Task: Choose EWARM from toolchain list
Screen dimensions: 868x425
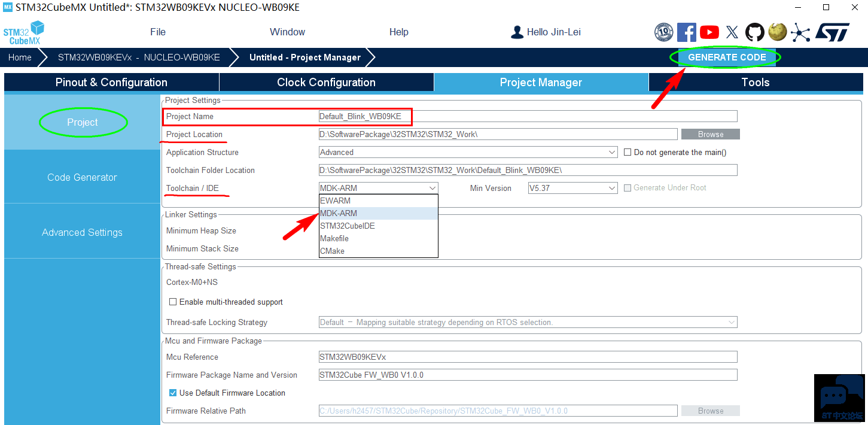Action: click(x=379, y=201)
